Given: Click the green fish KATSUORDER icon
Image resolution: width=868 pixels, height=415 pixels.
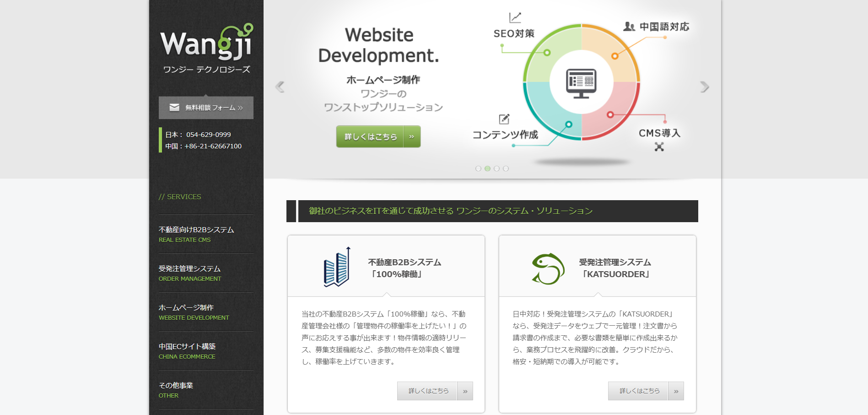Looking at the screenshot, I should (x=548, y=269).
